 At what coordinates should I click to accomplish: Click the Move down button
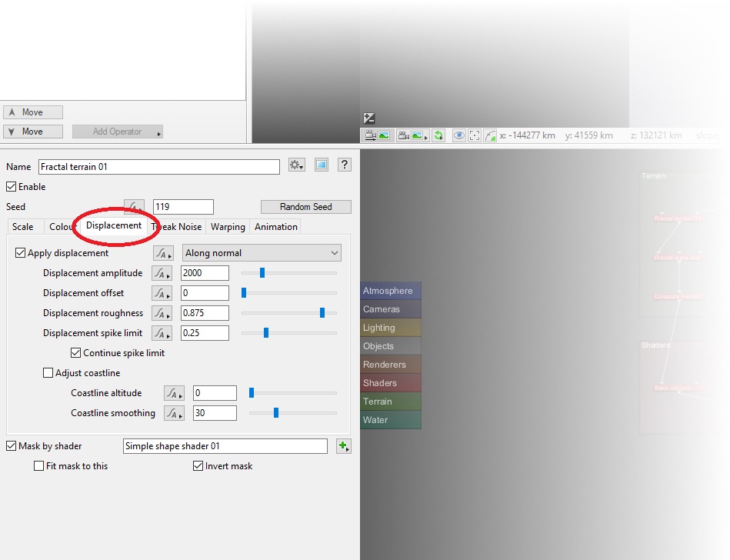[x=33, y=132]
